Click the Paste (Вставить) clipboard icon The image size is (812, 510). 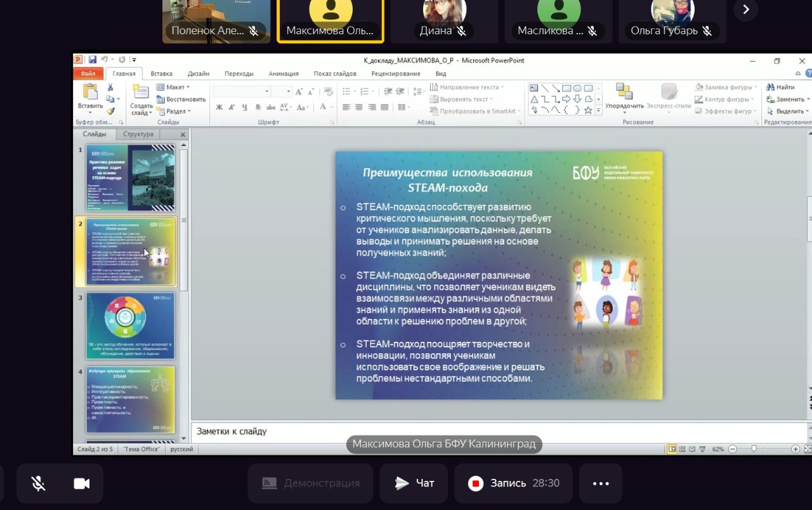click(x=90, y=93)
